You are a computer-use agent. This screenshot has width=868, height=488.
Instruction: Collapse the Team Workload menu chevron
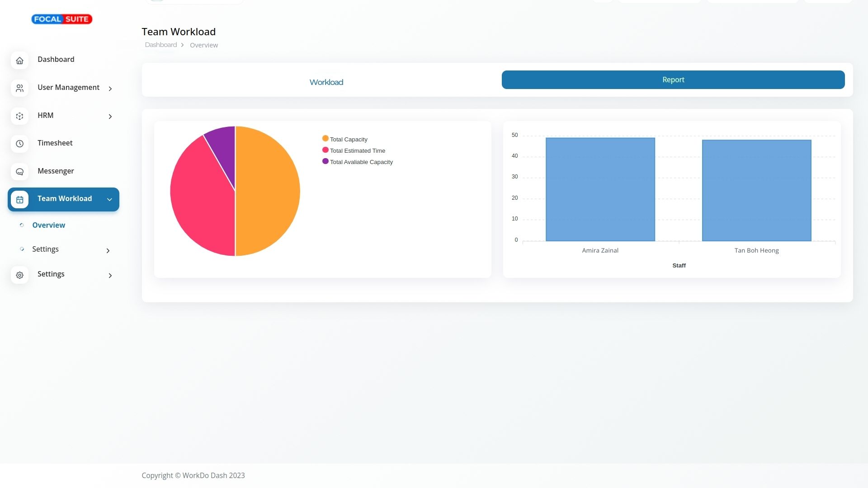(x=109, y=200)
